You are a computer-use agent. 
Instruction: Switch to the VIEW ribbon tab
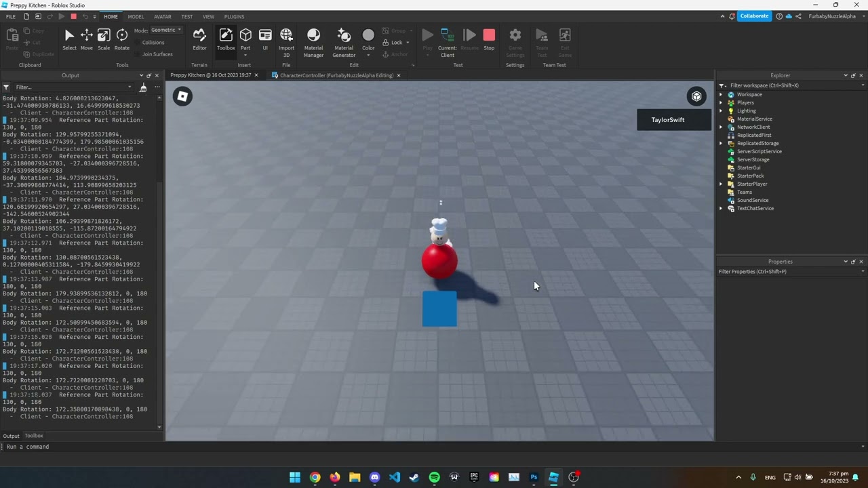point(209,16)
